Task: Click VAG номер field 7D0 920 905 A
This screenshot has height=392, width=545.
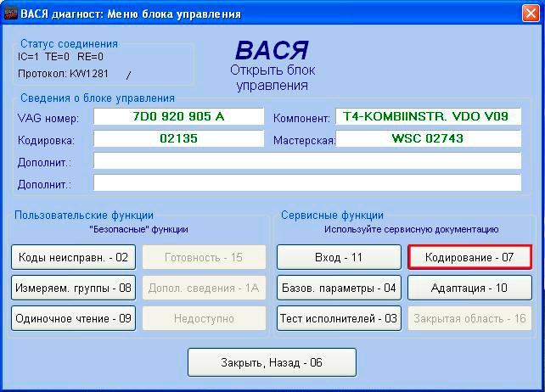Action: (178, 116)
